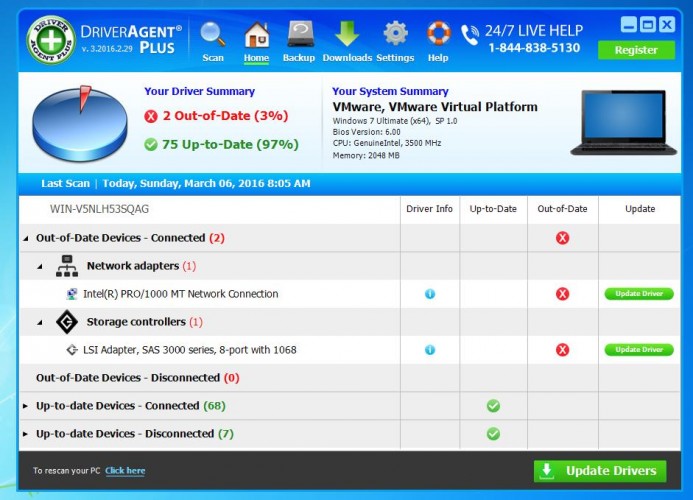Click the live help phone icon

(x=470, y=35)
